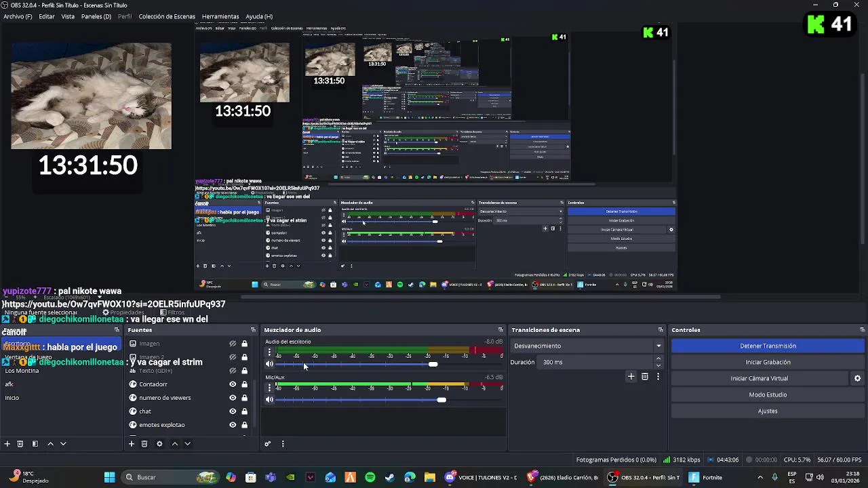The width and height of the screenshot is (868, 488).
Task: Open transition properties three-dots menu
Action: tap(658, 377)
